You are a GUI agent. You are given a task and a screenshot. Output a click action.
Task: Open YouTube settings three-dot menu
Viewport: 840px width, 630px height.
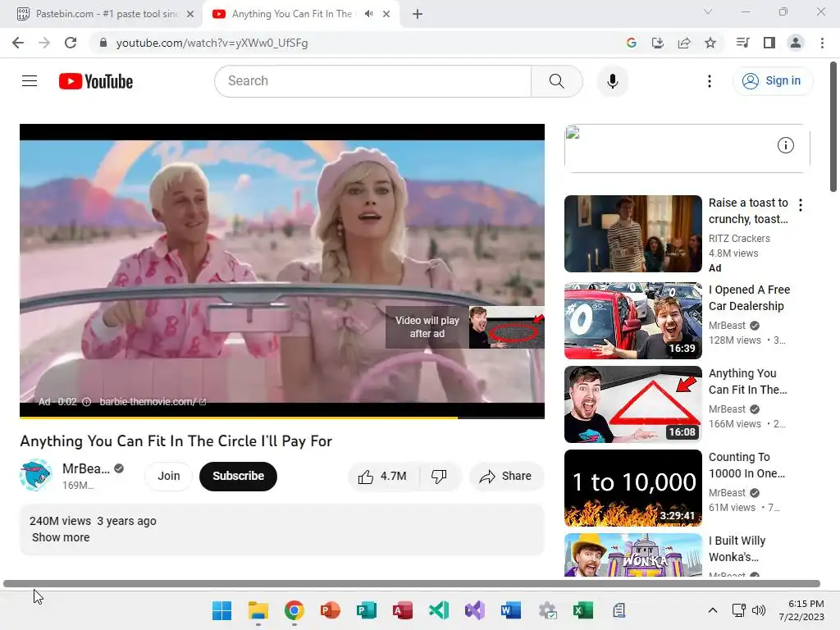pos(710,81)
